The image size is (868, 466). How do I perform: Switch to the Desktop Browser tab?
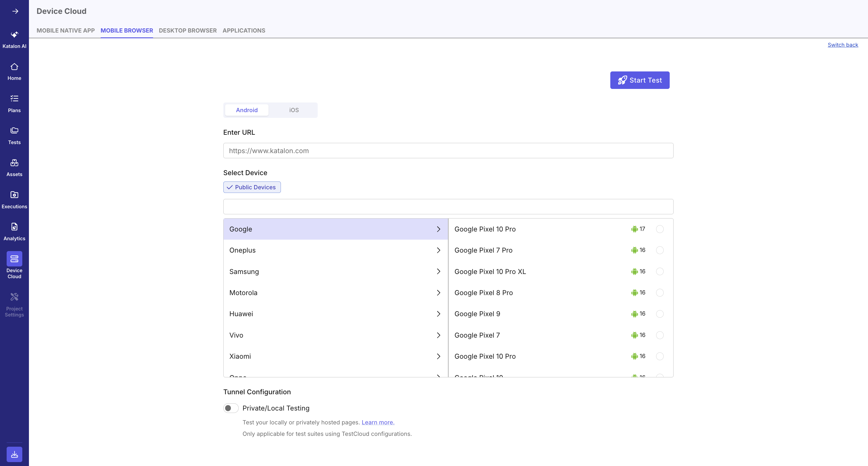tap(187, 30)
